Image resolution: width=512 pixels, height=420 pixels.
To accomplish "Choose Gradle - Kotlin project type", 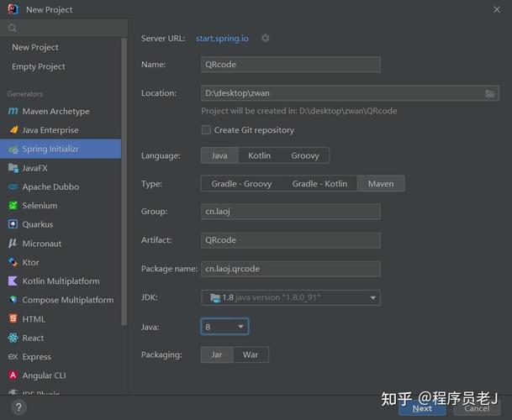I will coord(319,184).
